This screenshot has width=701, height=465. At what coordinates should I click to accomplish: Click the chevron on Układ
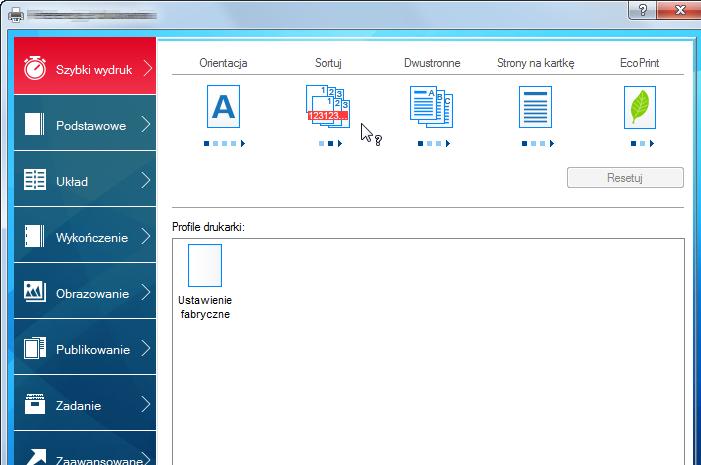pos(145,180)
